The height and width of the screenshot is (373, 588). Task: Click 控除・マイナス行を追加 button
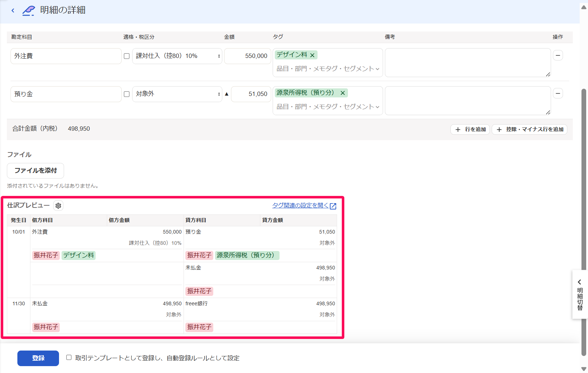[x=529, y=129]
